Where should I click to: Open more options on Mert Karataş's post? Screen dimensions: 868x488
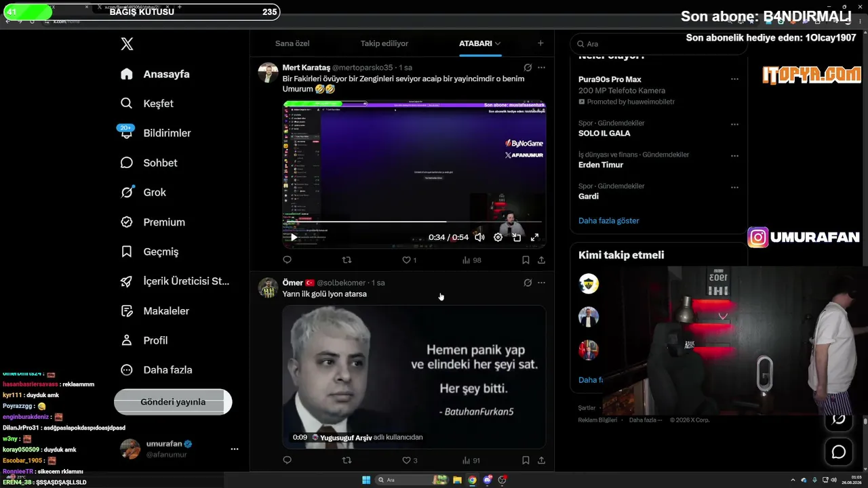click(541, 68)
